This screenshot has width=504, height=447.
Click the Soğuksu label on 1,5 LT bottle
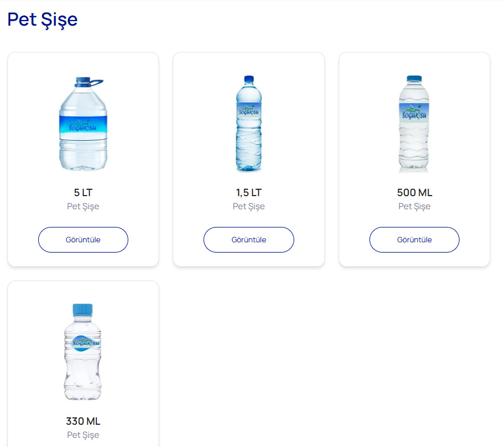pyautogui.click(x=249, y=111)
